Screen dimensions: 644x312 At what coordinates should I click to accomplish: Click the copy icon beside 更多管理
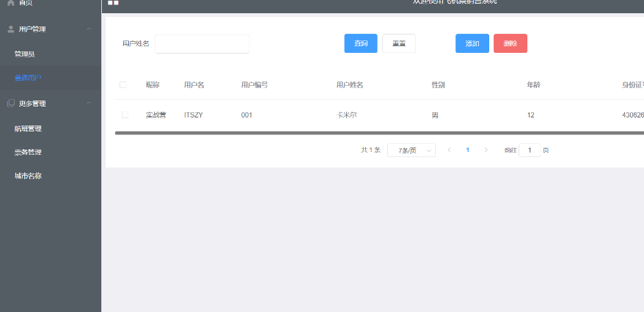point(11,104)
